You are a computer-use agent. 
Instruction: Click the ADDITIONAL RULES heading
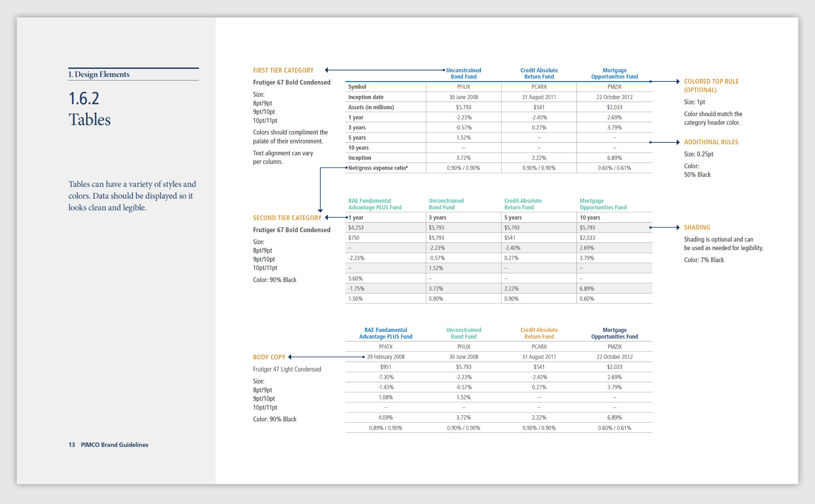(711, 142)
